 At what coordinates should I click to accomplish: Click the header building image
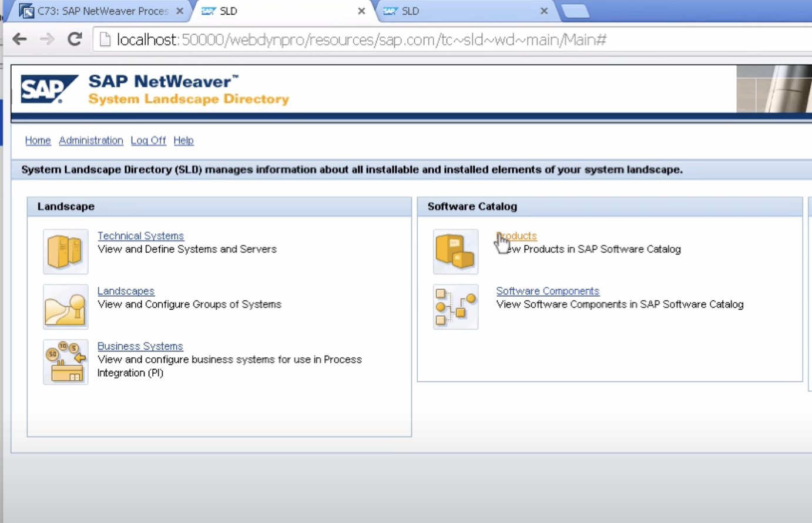tap(774, 89)
